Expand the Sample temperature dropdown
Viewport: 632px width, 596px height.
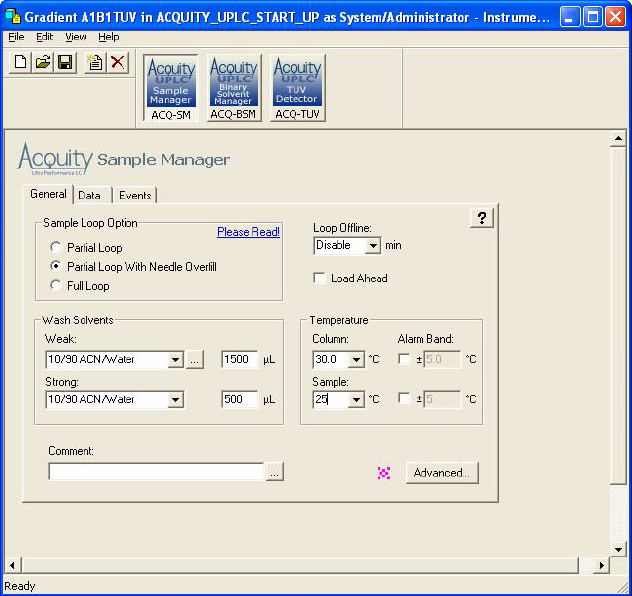356,399
